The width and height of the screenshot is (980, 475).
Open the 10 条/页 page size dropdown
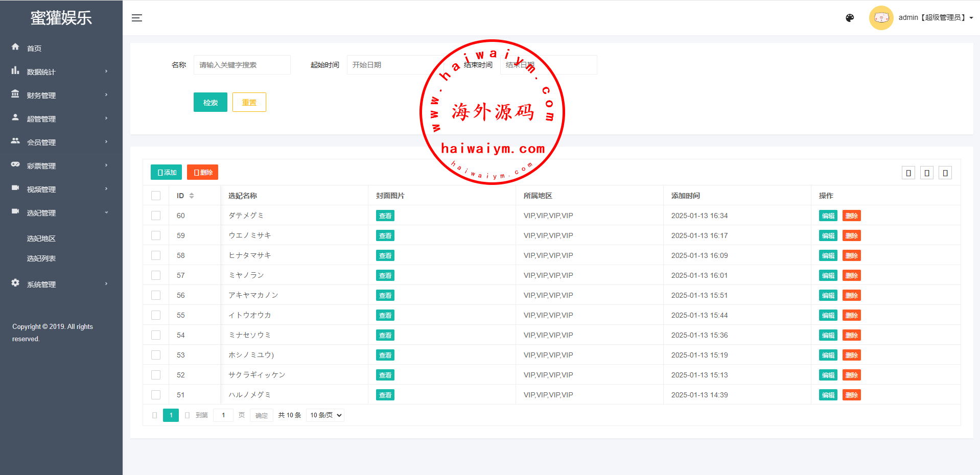coord(325,415)
